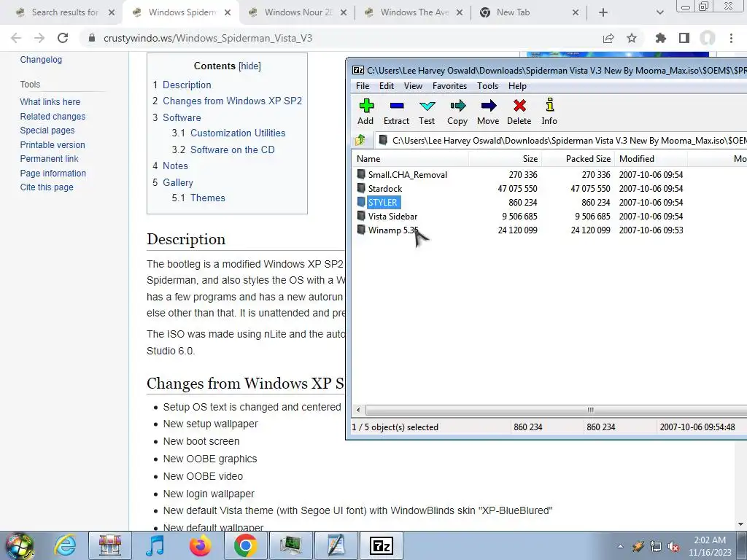Open the Windows Start orb
This screenshot has height=560, width=747.
click(x=20, y=545)
